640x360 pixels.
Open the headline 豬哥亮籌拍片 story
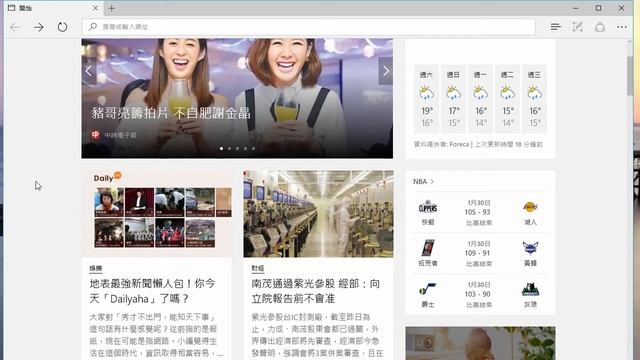coord(171,113)
